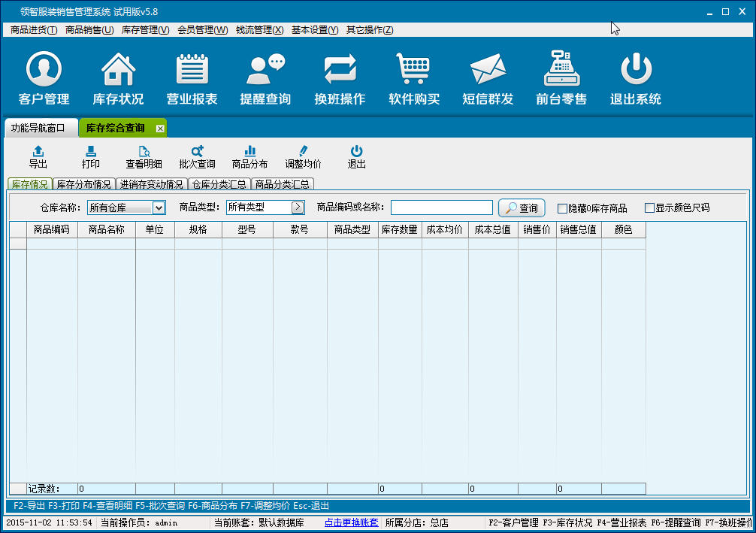
Task: Select 库存情况 sub-tab
Action: coord(30,184)
